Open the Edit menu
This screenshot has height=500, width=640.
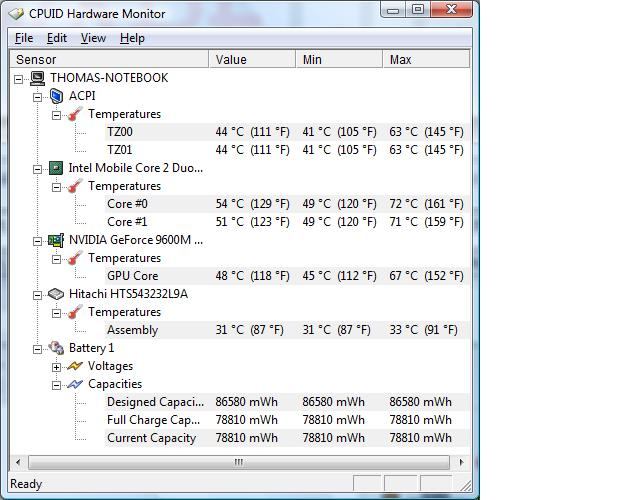coord(57,38)
